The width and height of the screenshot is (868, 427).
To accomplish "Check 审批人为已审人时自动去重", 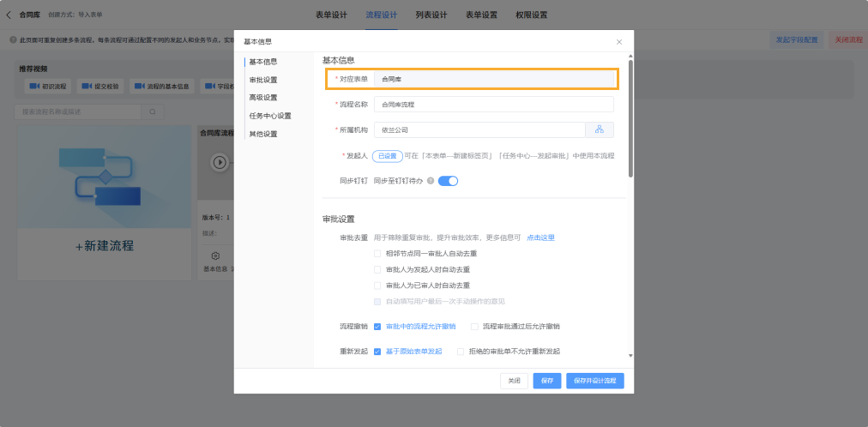I will pos(377,286).
